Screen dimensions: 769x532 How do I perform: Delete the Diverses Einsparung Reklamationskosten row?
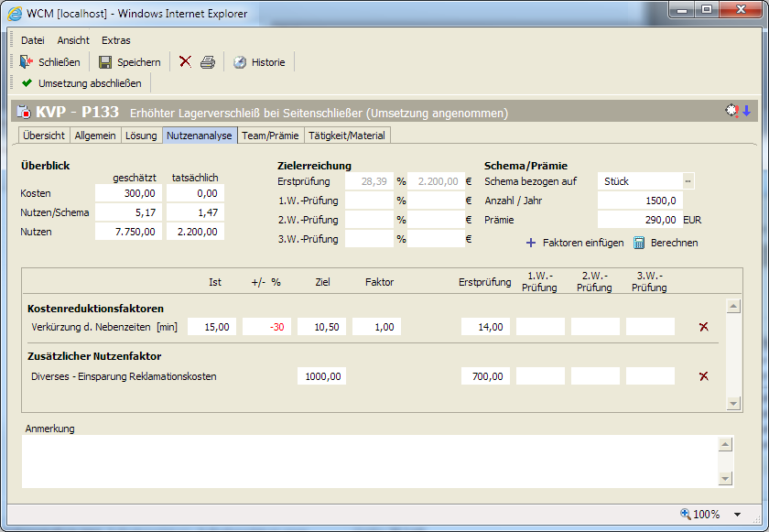click(703, 376)
